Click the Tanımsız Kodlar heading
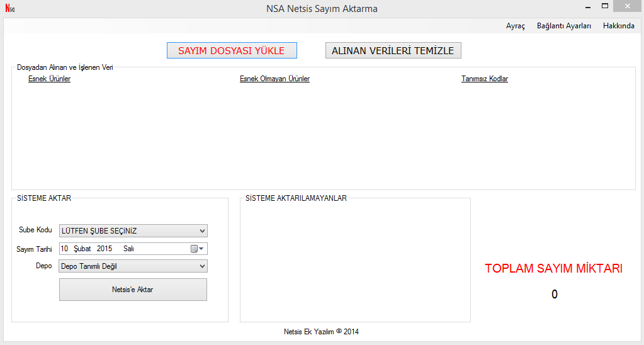The width and height of the screenshot is (644, 345). click(485, 79)
